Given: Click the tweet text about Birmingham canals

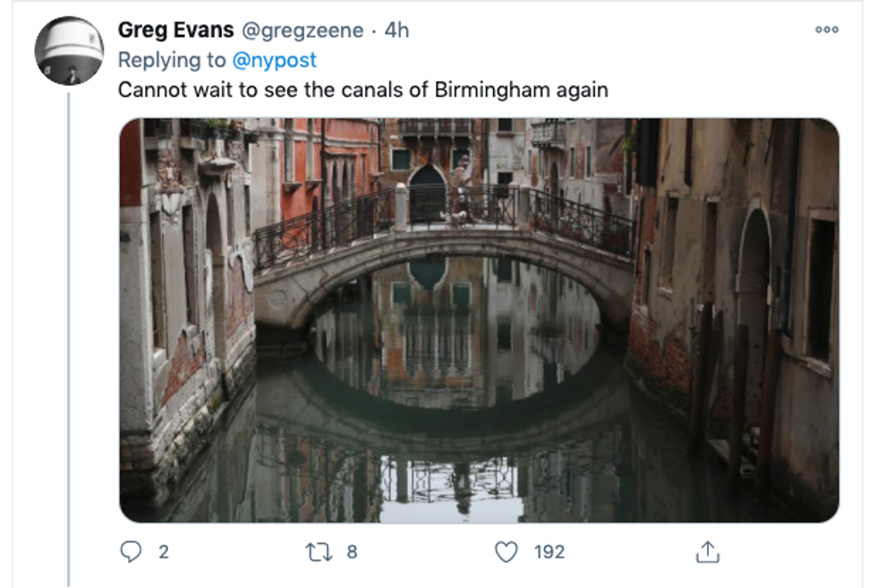Looking at the screenshot, I should 363,90.
